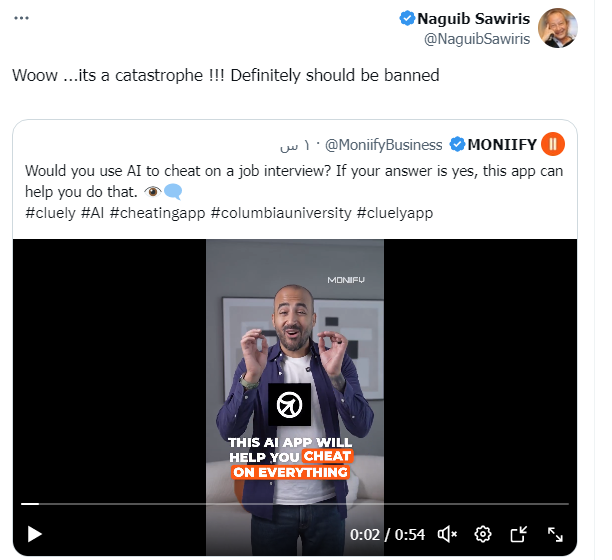Click the verified badge next to MONIIFY
This screenshot has width=612, height=560.
(458, 145)
